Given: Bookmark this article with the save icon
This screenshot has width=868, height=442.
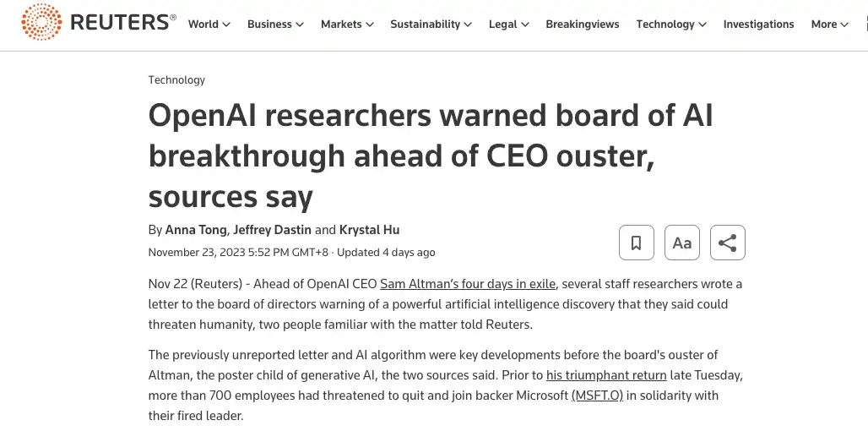Looking at the screenshot, I should pyautogui.click(x=637, y=243).
